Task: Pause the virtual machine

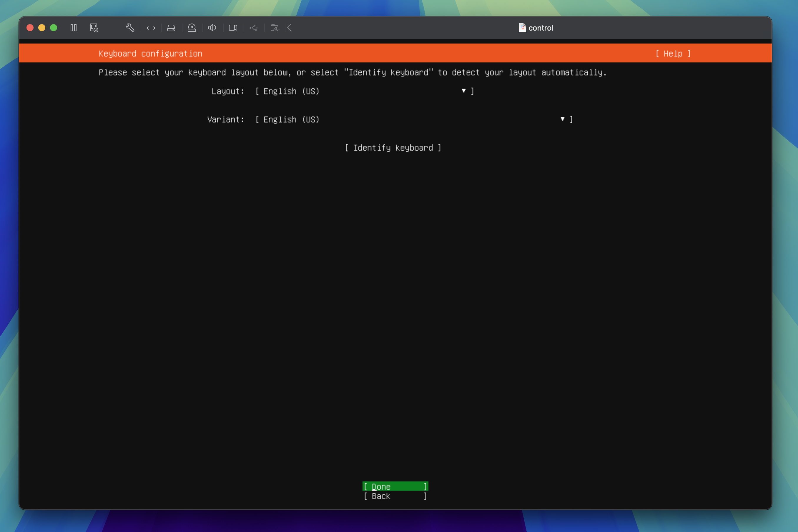Action: coord(73,28)
